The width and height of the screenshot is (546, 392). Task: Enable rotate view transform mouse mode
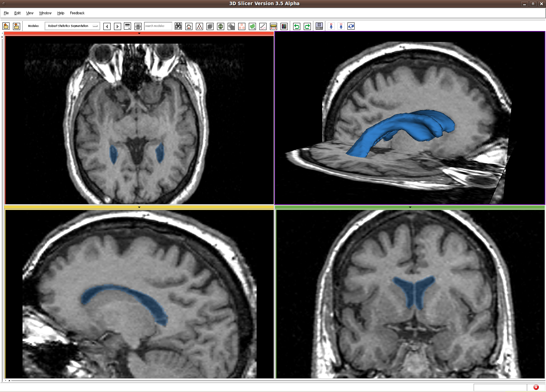351,26
